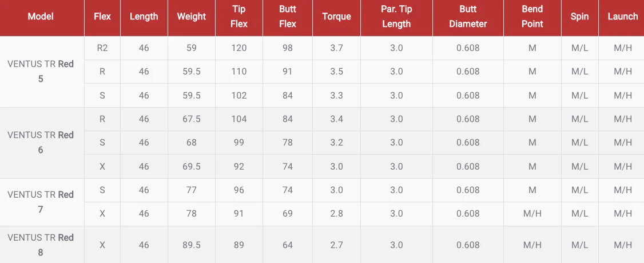Click the Butt Diameter column header
This screenshot has width=644, height=263.
point(468,17)
